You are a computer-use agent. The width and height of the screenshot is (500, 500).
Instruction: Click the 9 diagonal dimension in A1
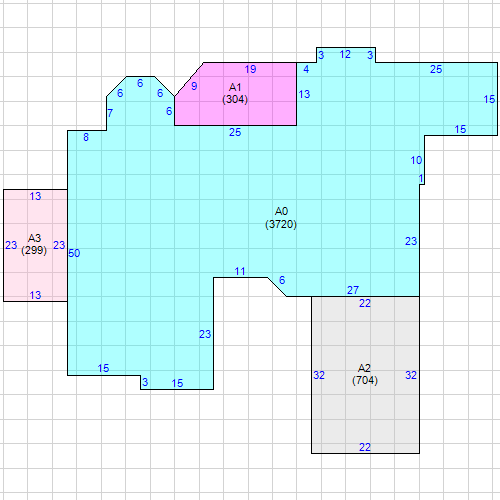click(x=194, y=86)
